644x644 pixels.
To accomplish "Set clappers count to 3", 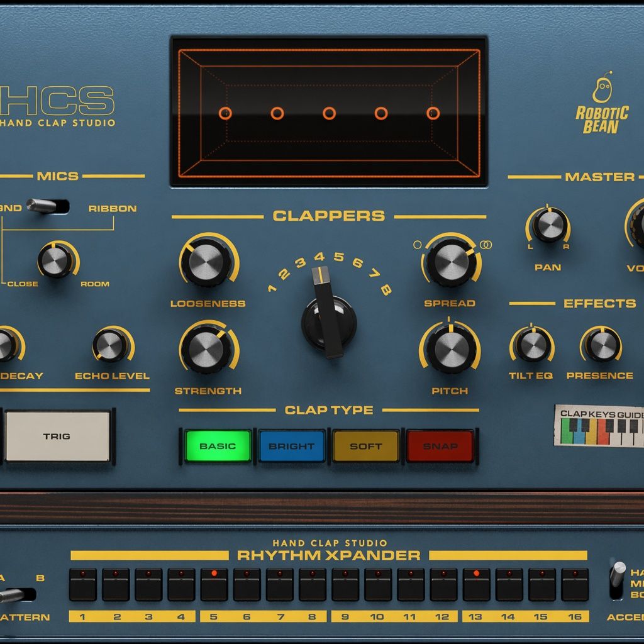I will [301, 262].
